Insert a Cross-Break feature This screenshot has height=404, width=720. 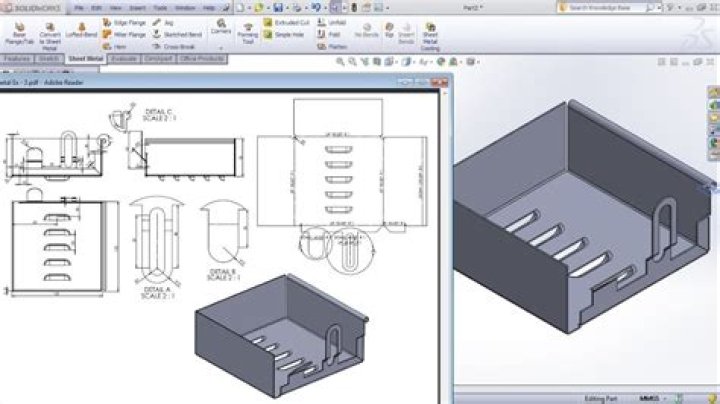pyautogui.click(x=174, y=46)
